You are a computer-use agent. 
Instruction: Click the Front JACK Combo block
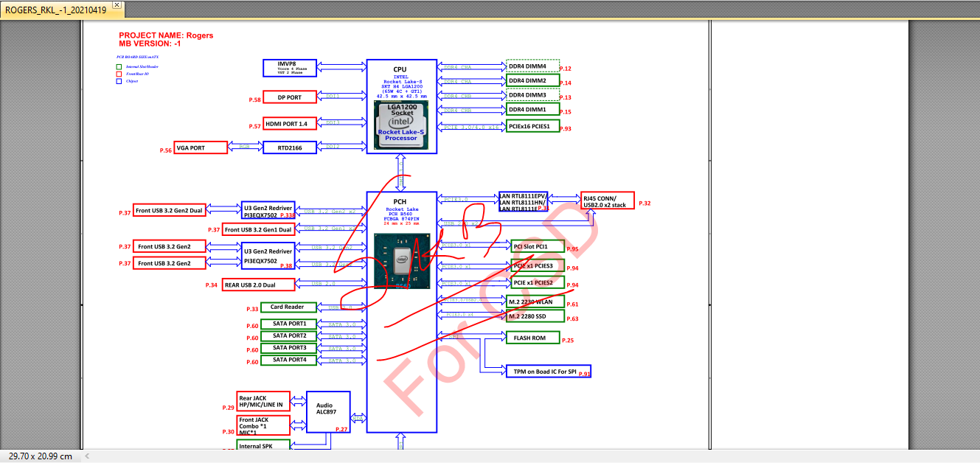tap(263, 425)
